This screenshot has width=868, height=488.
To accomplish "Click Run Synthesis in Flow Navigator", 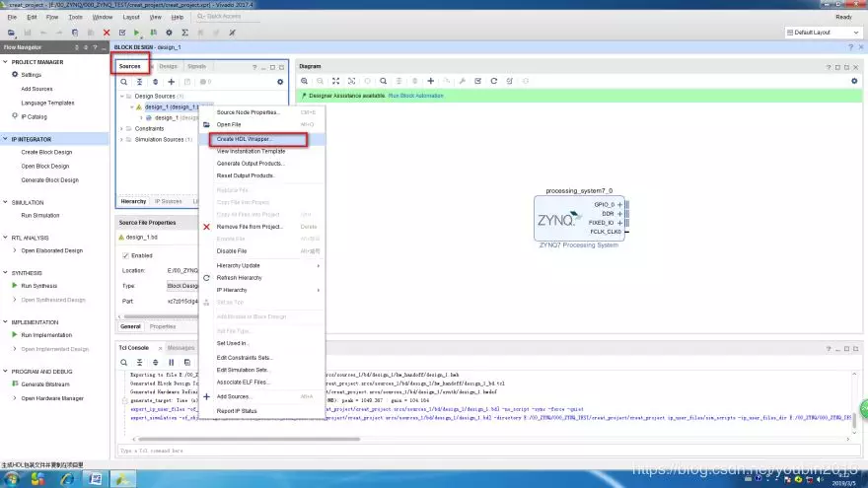I will click(x=38, y=286).
